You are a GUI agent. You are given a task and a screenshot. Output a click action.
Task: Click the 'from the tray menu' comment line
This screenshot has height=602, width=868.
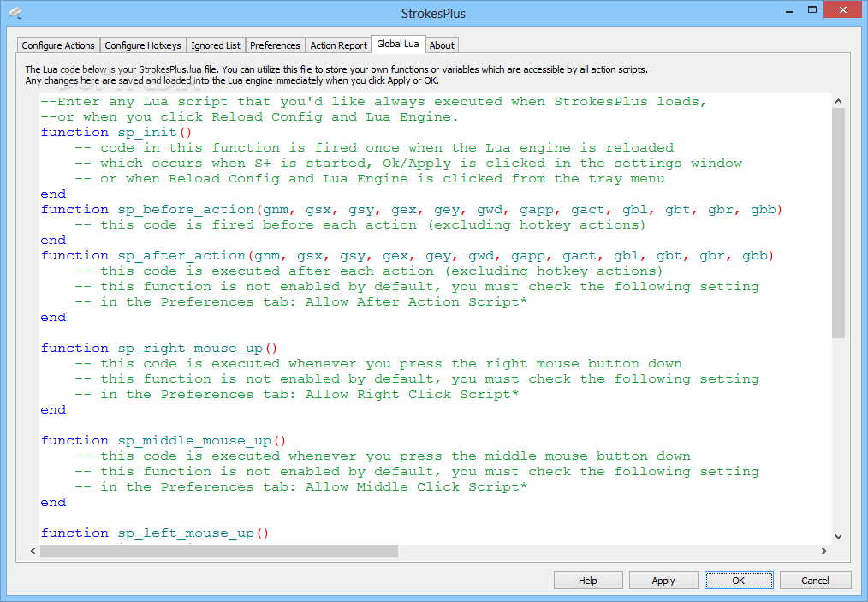click(x=370, y=178)
